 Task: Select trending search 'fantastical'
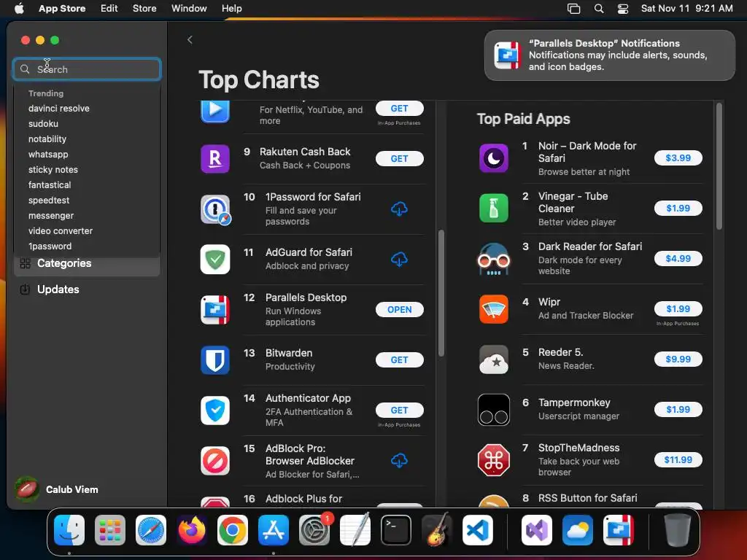click(x=50, y=184)
